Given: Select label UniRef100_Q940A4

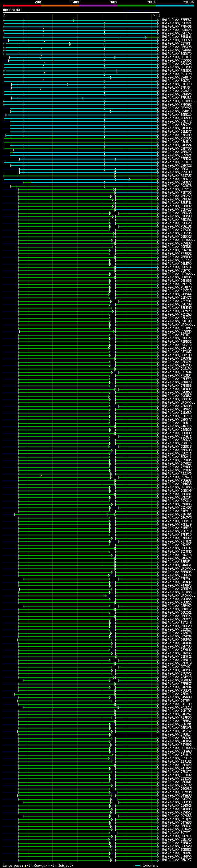Looking at the screenshot, I should point(177,50).
